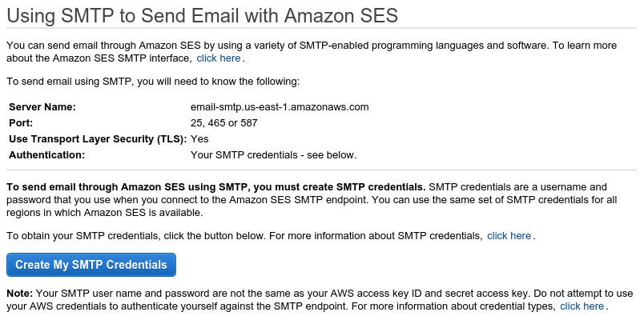This screenshot has height=332, width=644.
Task: Click the port values '25, 465 or 587'
Action: pos(223,123)
